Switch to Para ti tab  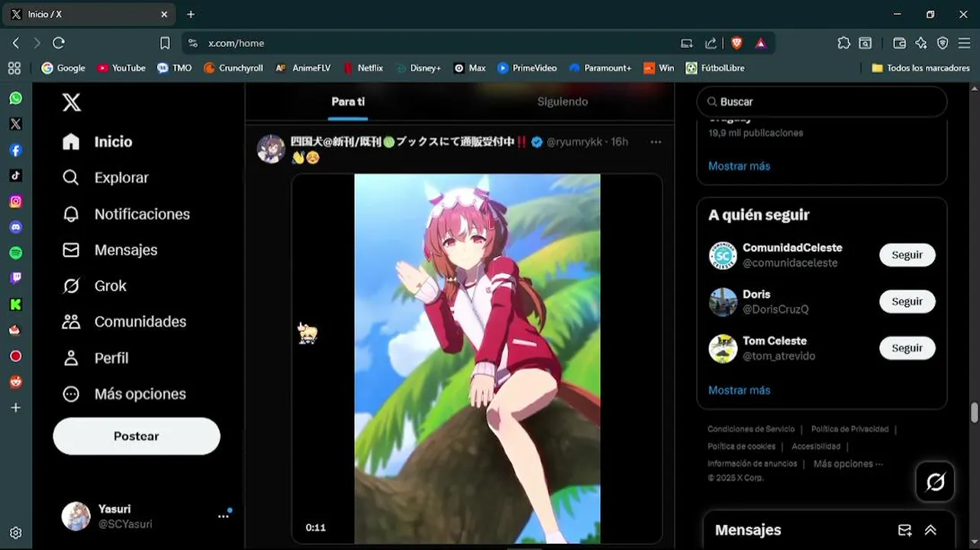point(348,102)
